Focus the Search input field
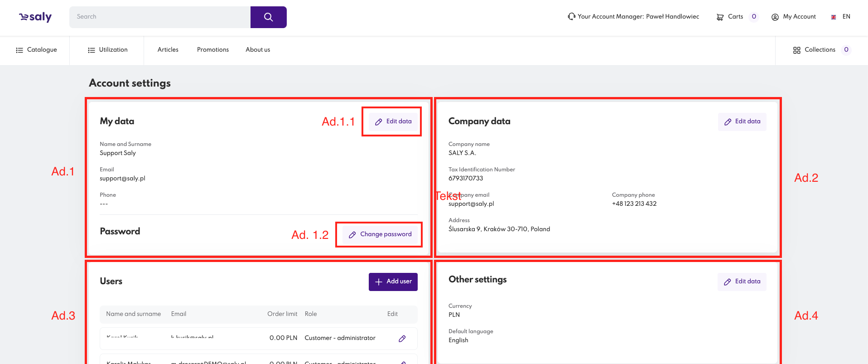Viewport: 868px width, 364px height. click(159, 17)
